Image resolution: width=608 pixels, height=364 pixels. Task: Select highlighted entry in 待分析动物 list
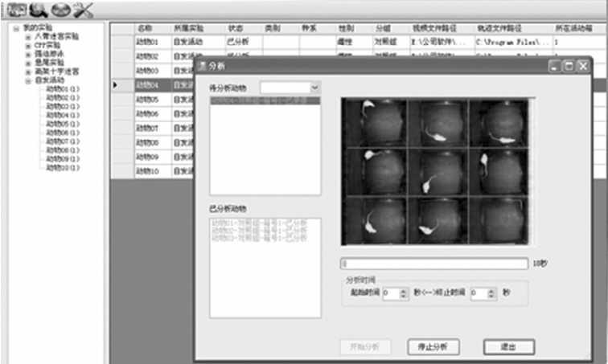(265, 100)
